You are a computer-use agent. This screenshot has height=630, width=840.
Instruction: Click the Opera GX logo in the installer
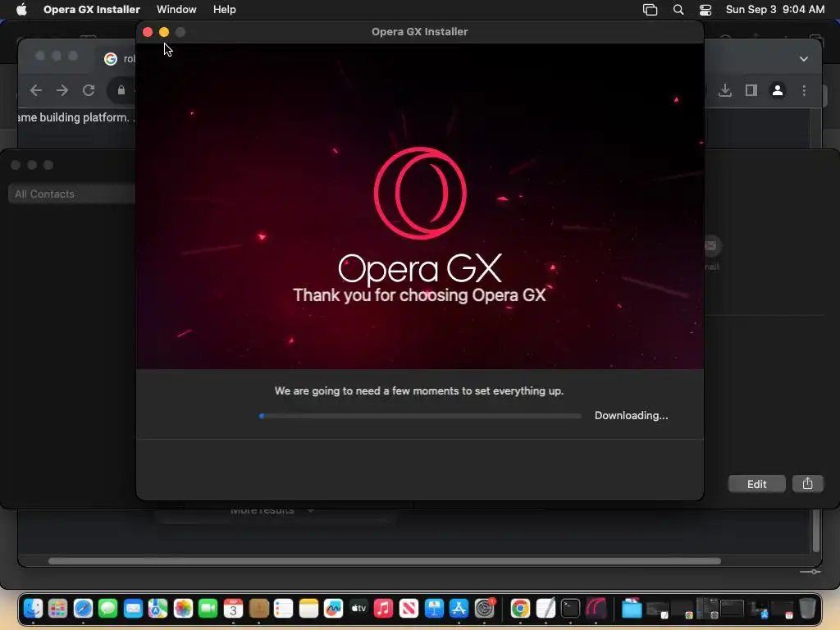420,193
